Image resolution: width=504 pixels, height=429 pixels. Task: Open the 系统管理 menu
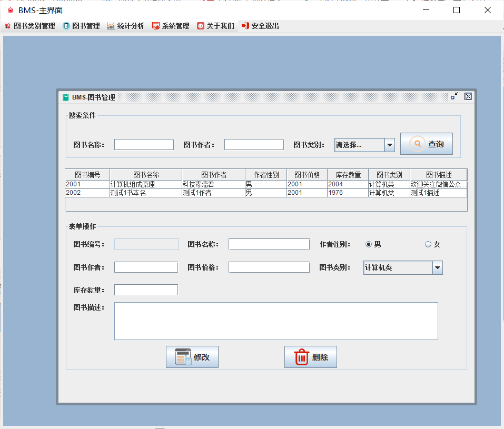pyautogui.click(x=171, y=26)
